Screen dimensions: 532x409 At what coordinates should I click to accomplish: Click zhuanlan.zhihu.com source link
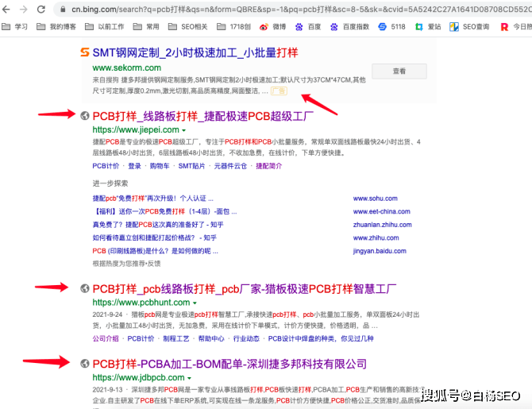(x=383, y=225)
